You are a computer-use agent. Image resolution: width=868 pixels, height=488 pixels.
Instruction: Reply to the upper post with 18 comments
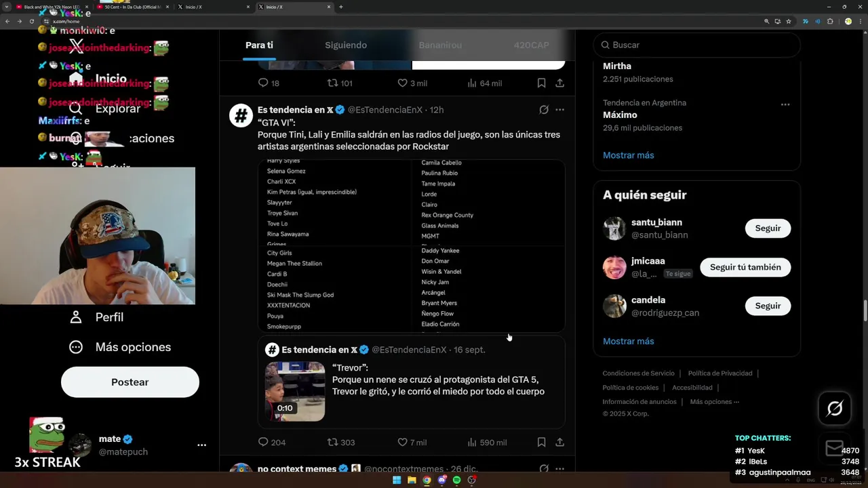[x=269, y=83]
